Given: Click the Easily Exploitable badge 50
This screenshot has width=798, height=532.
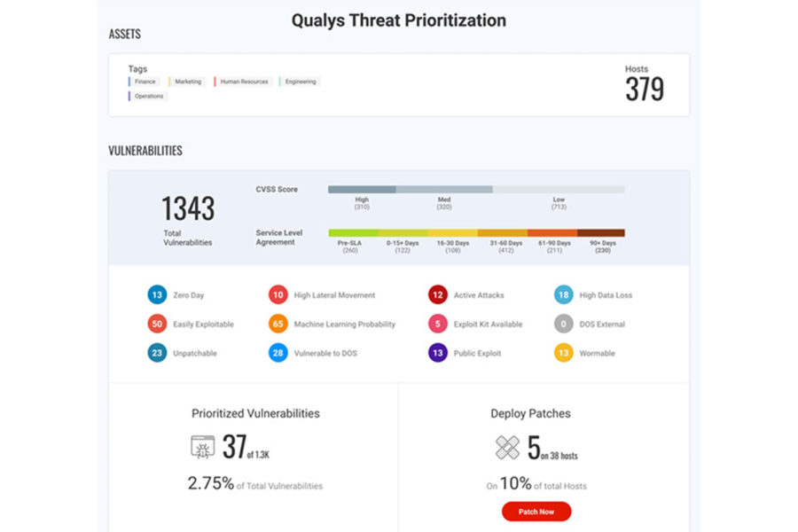Looking at the screenshot, I should [x=157, y=324].
